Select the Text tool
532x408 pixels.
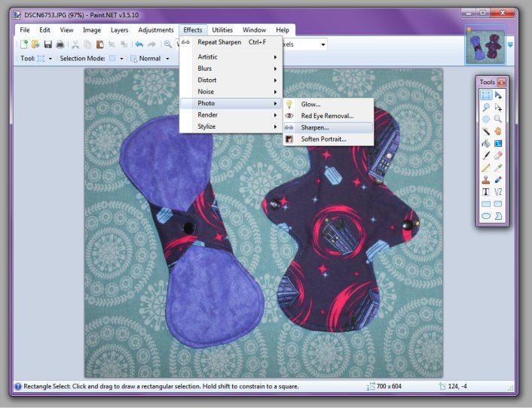pyautogui.click(x=486, y=191)
